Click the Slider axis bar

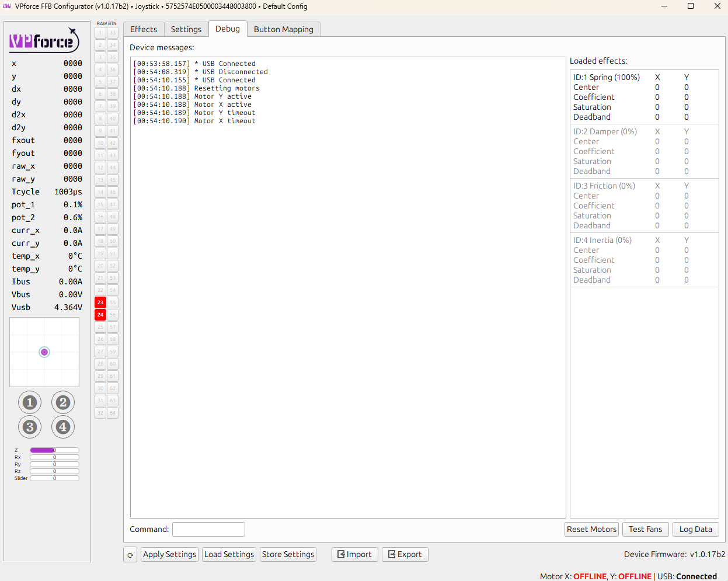[54, 478]
